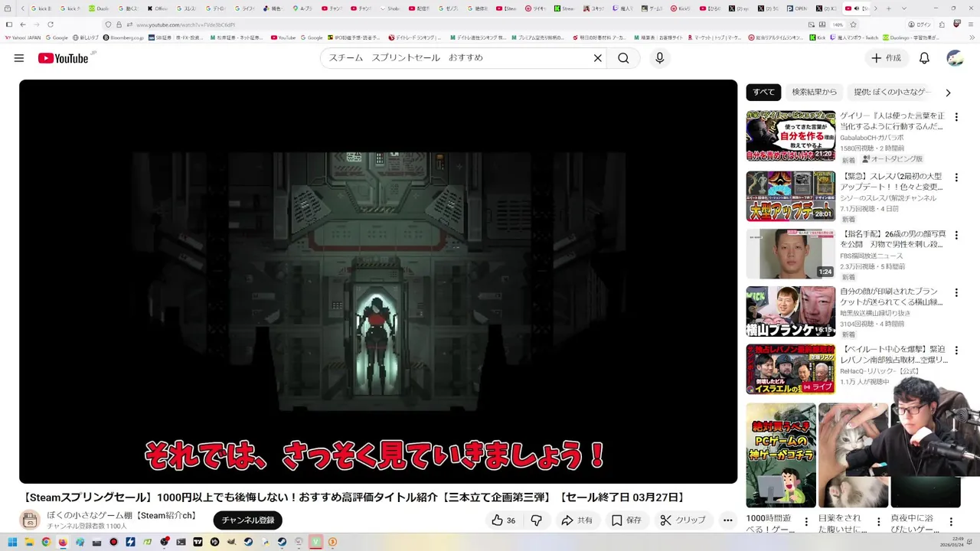Open the ログイン browser account button
This screenshot has height=551, width=980.
pyautogui.click(x=920, y=24)
